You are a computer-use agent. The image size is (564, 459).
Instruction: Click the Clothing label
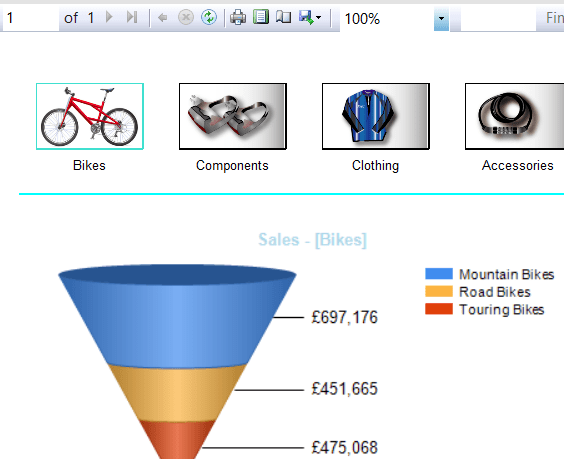(375, 165)
